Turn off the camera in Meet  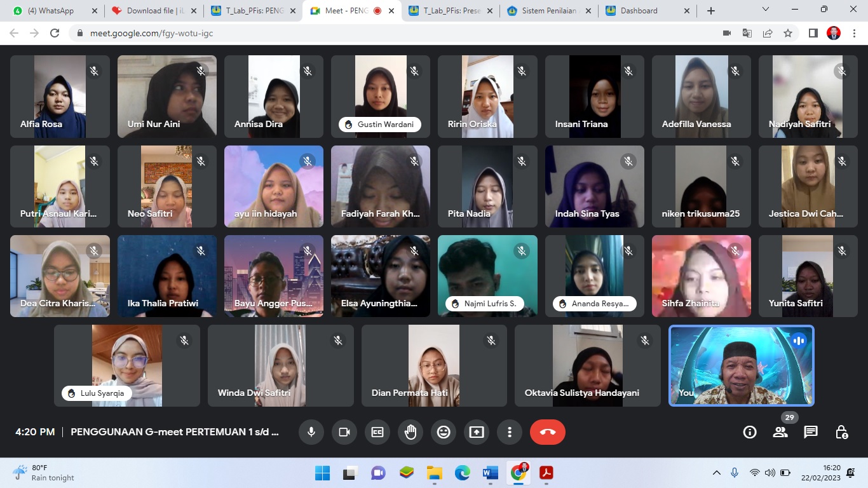click(x=344, y=432)
